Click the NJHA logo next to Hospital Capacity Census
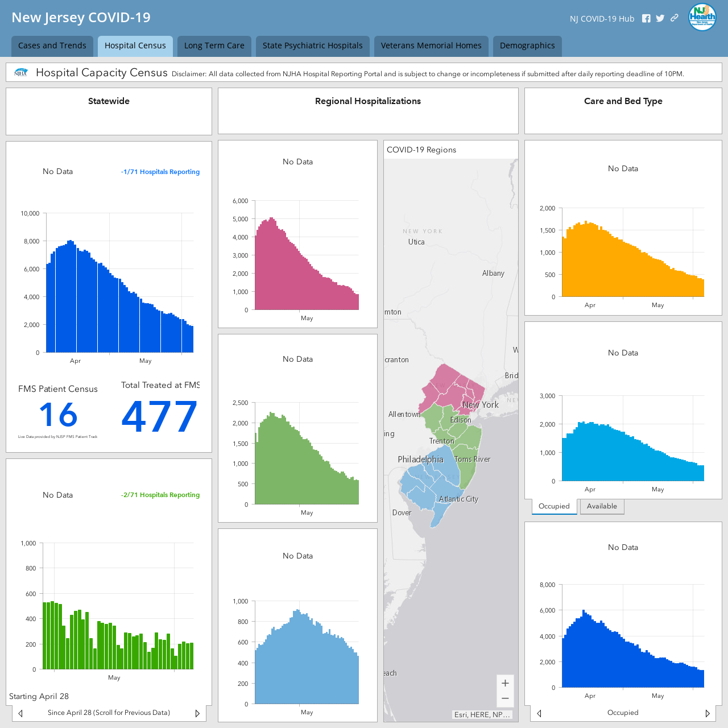728x728 pixels. tap(21, 73)
